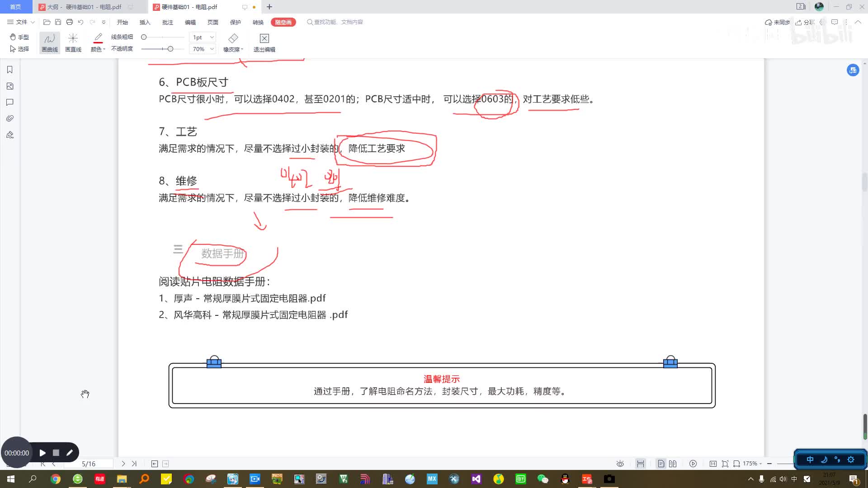The width and height of the screenshot is (868, 488).
Task: Open the 175% zoom level dropdown
Action: point(753,464)
